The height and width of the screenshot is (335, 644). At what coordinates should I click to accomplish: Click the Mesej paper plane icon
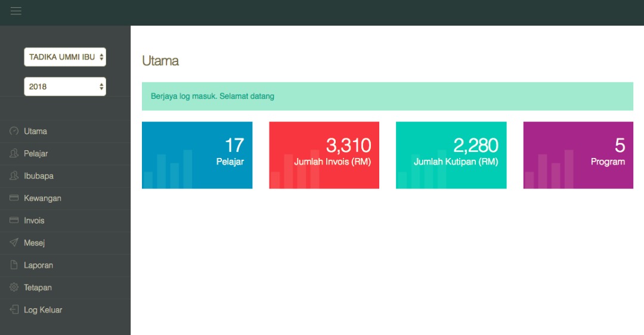pyautogui.click(x=14, y=243)
